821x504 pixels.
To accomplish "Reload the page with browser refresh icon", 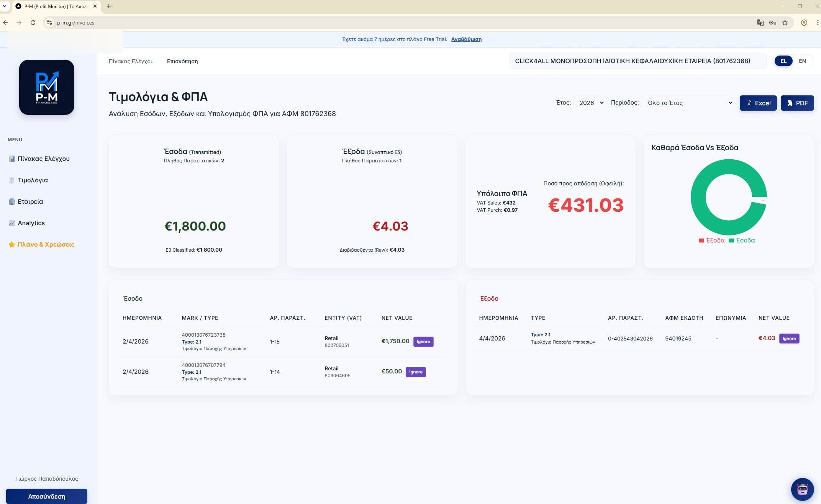I will tap(33, 23).
